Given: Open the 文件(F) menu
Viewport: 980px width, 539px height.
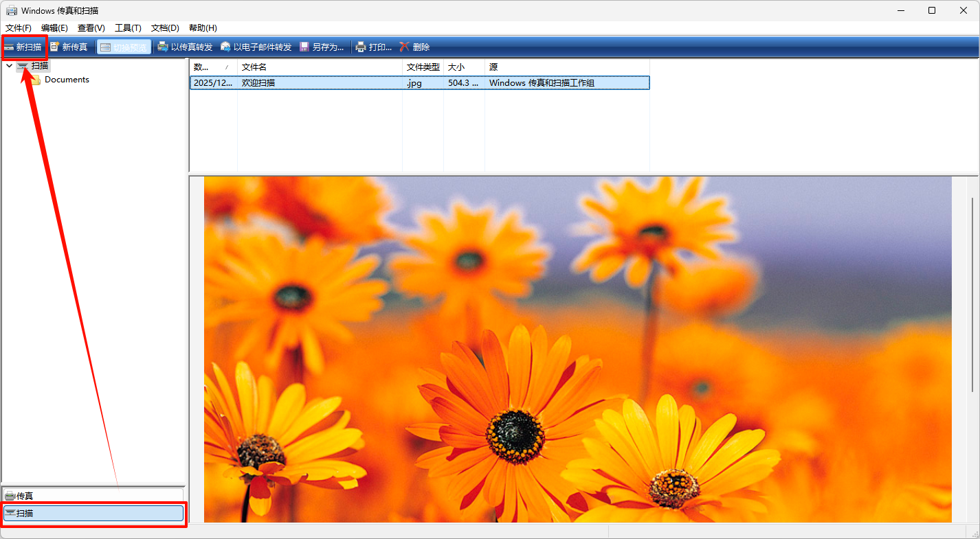Looking at the screenshot, I should [19, 28].
